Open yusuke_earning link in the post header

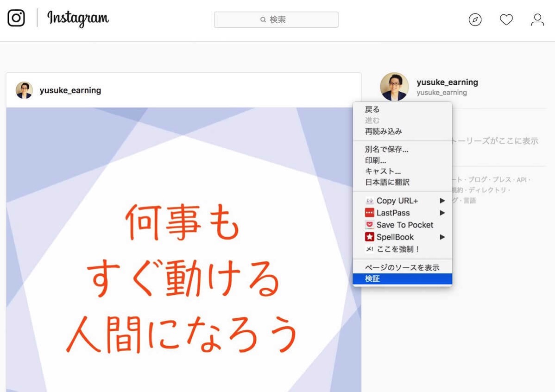(x=70, y=90)
